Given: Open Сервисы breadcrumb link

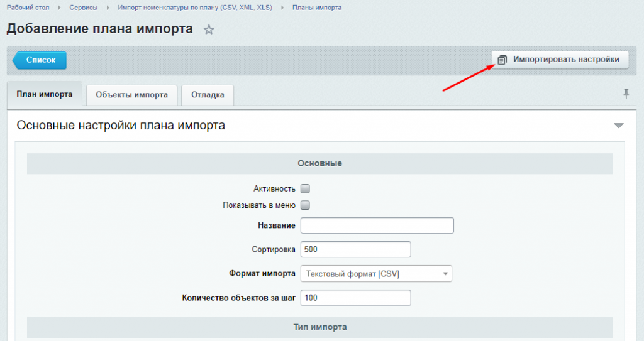Looking at the screenshot, I should 84,8.
